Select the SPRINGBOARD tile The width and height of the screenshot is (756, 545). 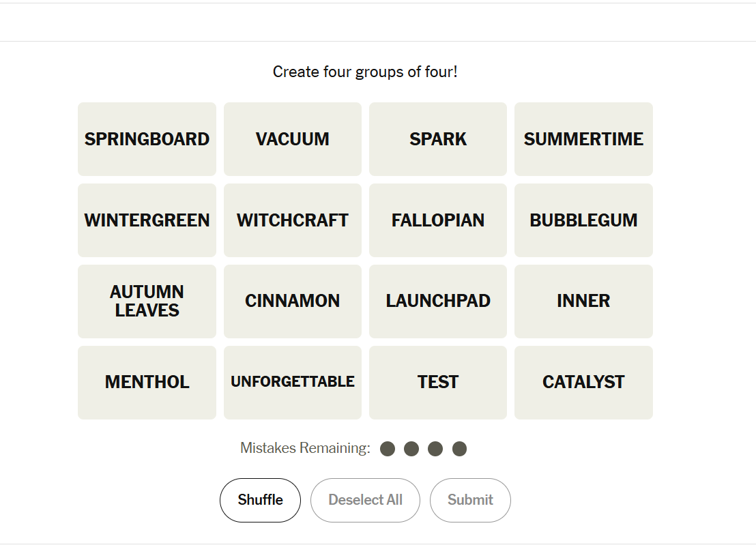147,139
